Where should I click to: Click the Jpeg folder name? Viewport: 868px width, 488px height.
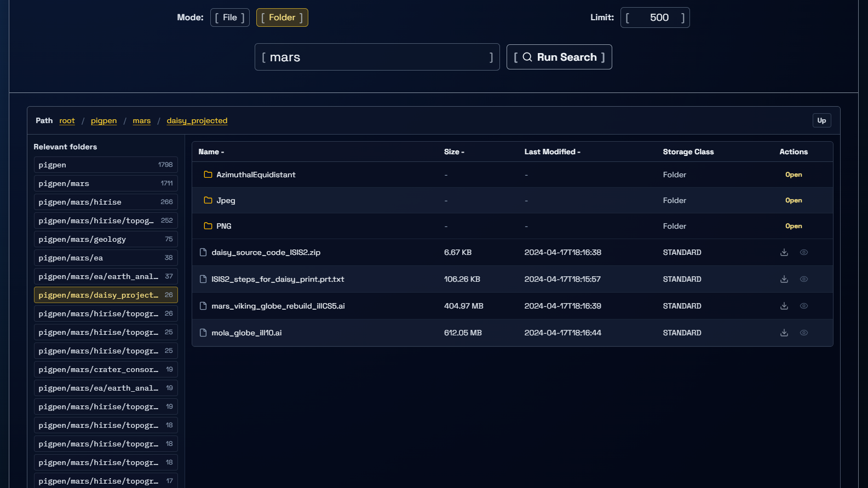click(x=226, y=200)
